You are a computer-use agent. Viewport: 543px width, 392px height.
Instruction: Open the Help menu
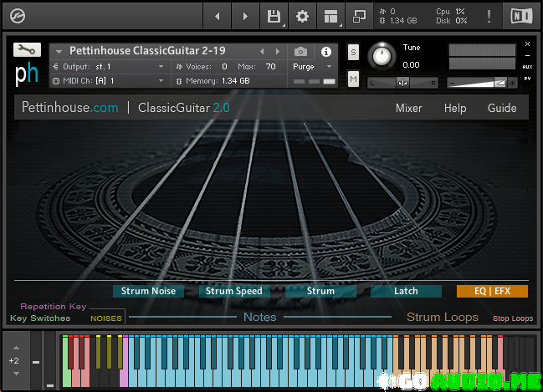pos(455,108)
